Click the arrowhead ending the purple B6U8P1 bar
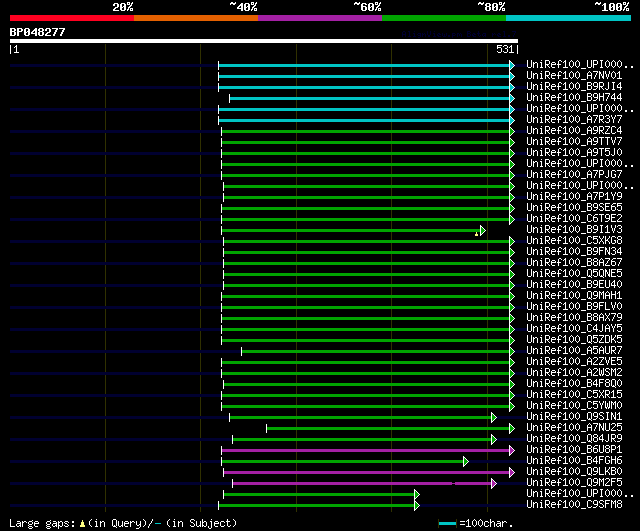 click(511, 451)
